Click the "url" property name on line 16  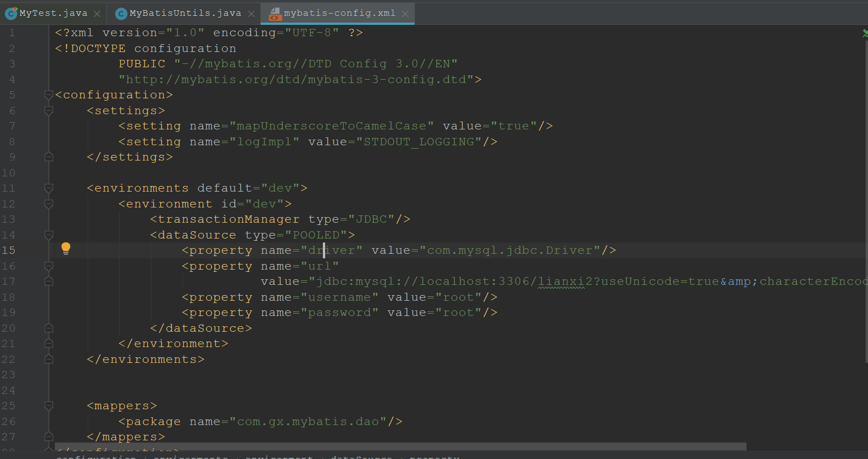[319, 266]
